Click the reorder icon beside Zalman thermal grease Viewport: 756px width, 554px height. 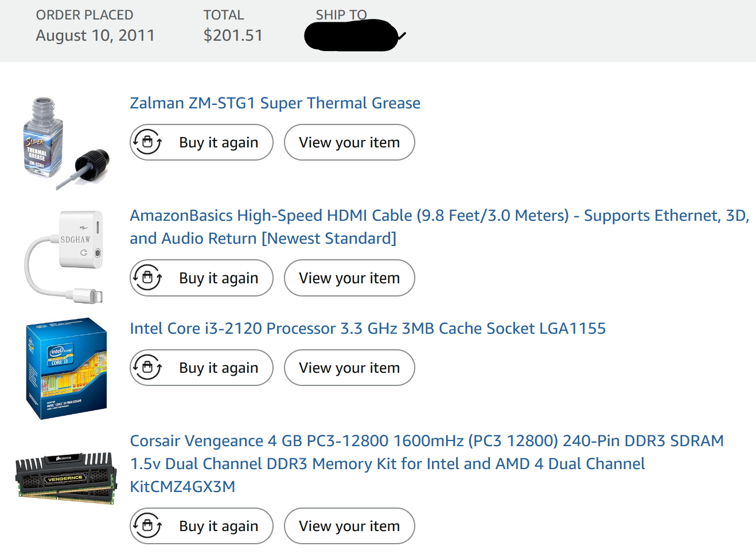147,142
